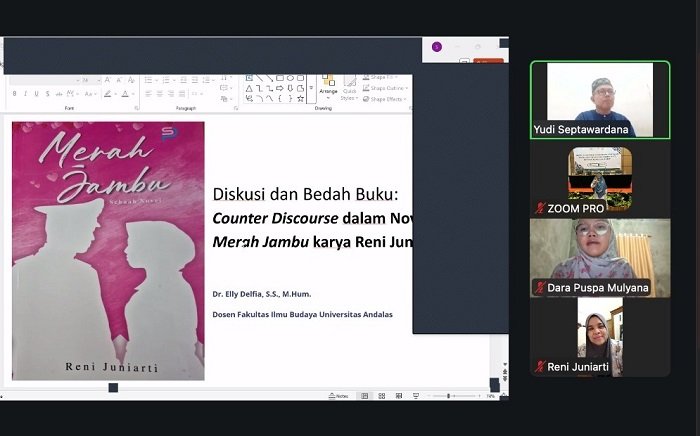Open Font dialog launcher

[x=137, y=108]
